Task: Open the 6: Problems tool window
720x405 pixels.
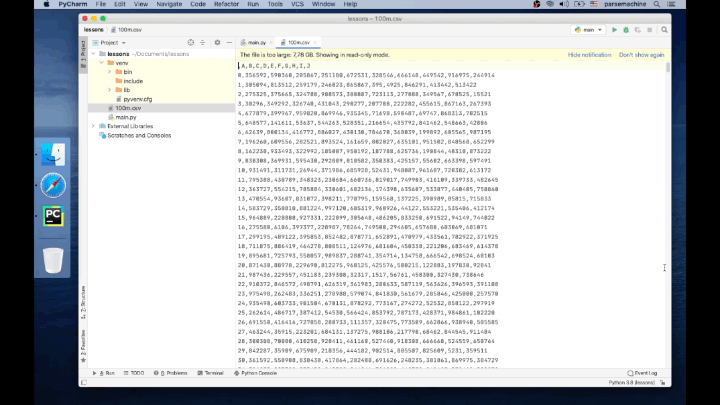Action: point(170,373)
